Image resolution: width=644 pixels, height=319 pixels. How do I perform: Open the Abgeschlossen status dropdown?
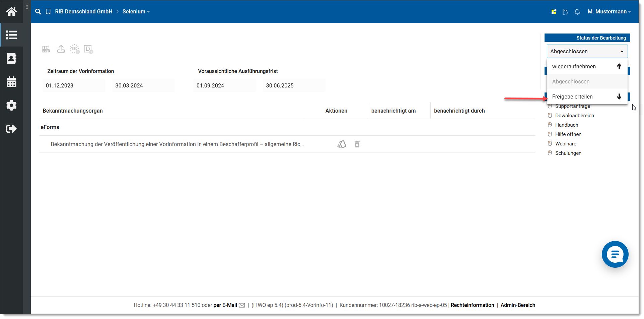point(587,52)
